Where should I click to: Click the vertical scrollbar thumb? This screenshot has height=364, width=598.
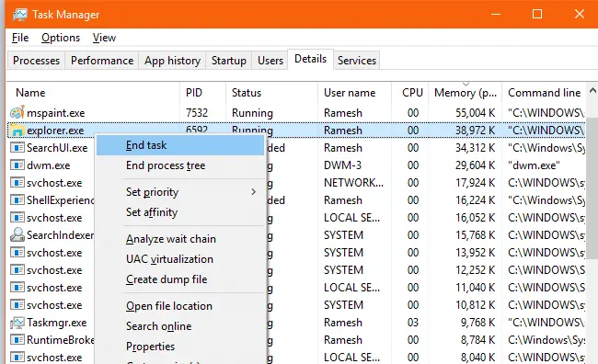592,188
